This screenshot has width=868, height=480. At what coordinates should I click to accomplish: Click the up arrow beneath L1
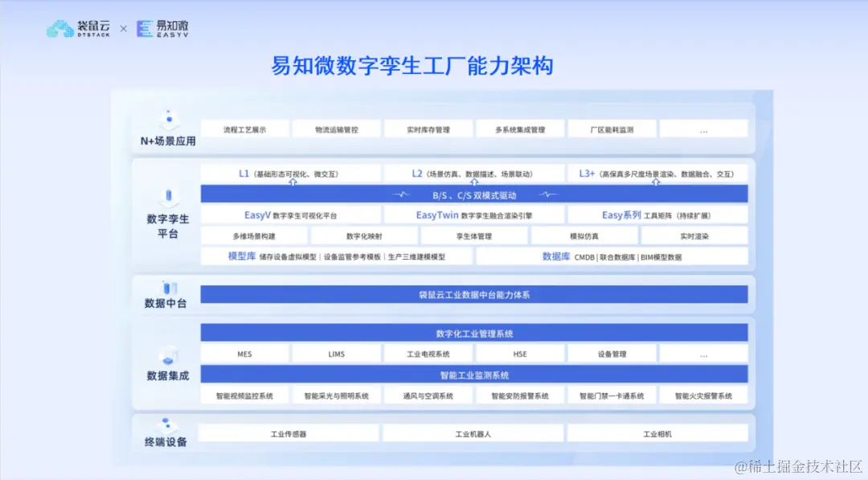coord(293,182)
